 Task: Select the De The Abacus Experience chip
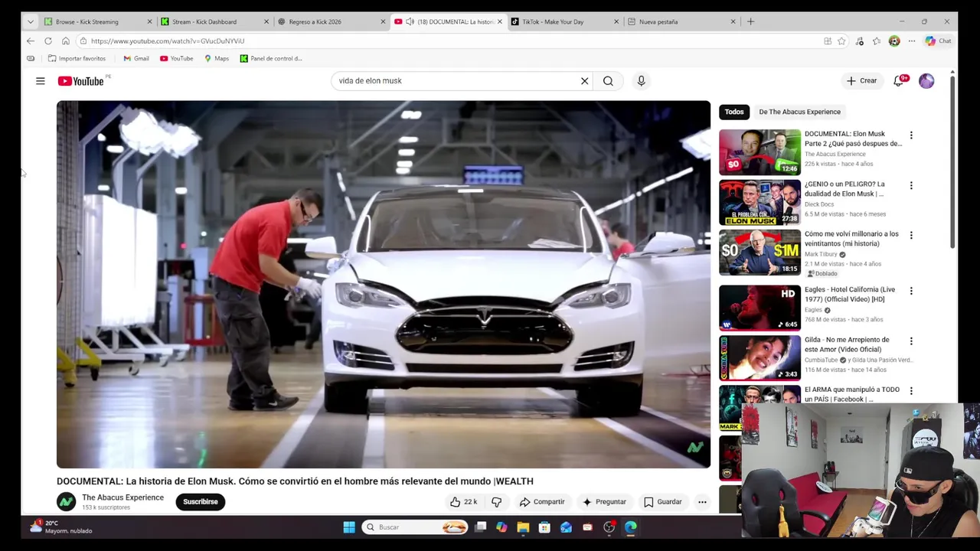point(799,112)
